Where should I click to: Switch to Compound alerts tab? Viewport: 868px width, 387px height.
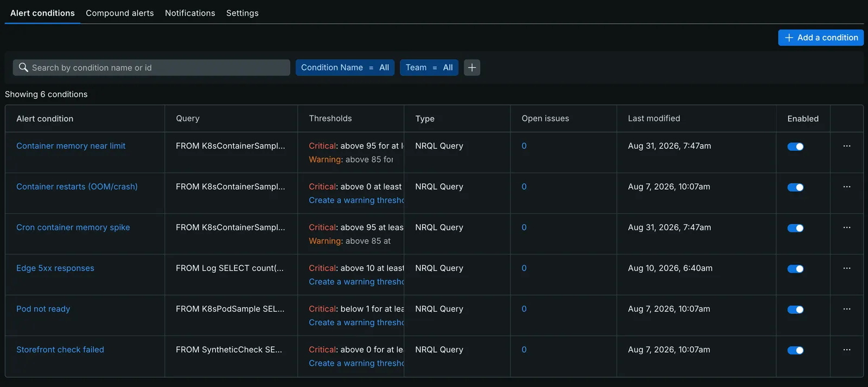(120, 13)
